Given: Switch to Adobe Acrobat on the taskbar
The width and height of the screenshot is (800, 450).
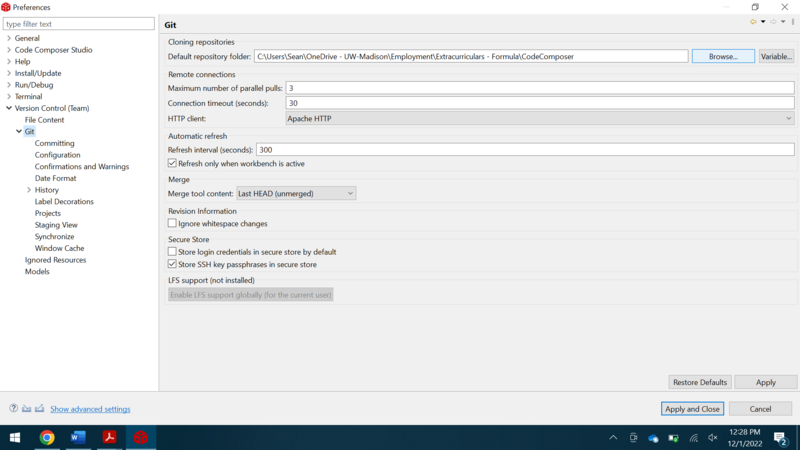Looking at the screenshot, I should pos(109,438).
